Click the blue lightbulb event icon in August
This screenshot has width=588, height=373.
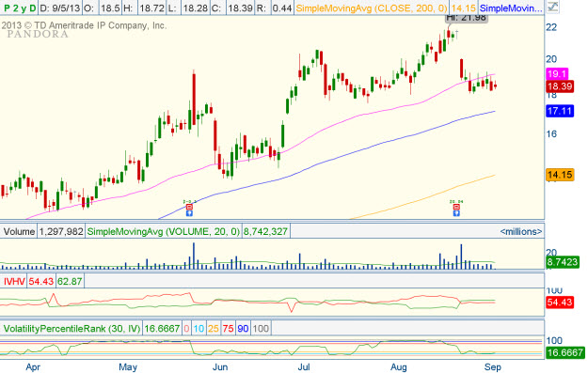point(456,213)
